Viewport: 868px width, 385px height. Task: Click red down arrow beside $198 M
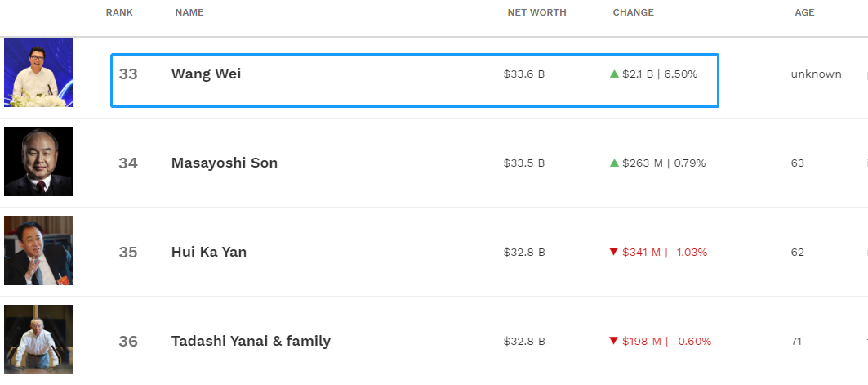coord(613,341)
